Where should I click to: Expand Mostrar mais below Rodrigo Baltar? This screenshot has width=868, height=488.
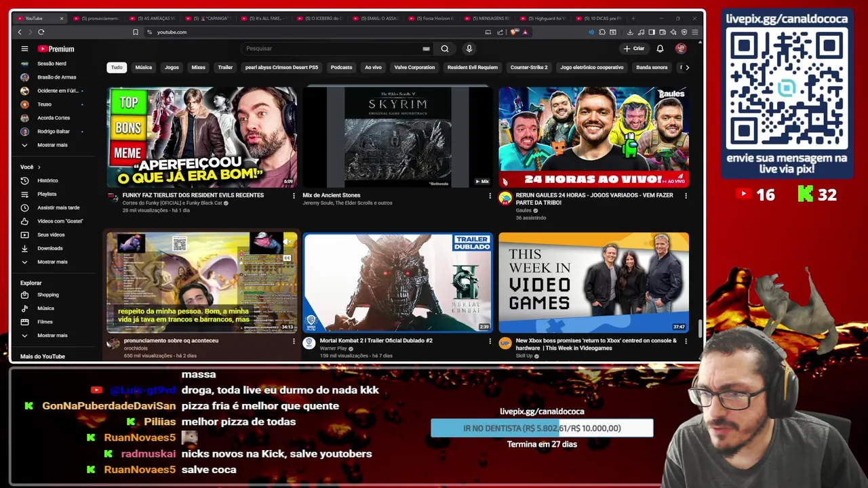[x=53, y=145]
